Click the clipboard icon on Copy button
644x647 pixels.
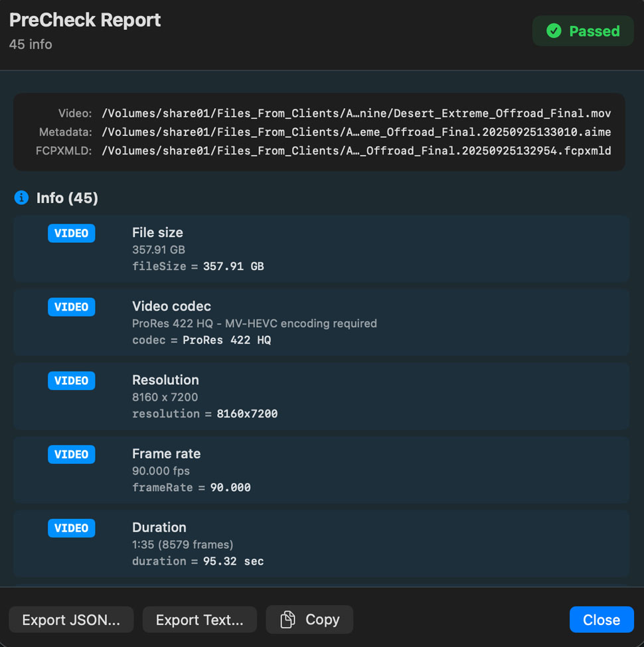287,620
